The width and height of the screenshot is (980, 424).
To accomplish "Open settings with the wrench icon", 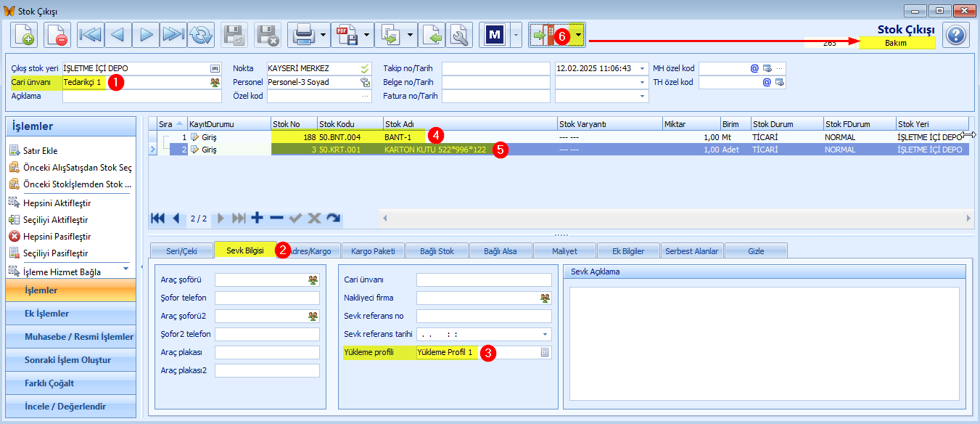I will tap(460, 35).
